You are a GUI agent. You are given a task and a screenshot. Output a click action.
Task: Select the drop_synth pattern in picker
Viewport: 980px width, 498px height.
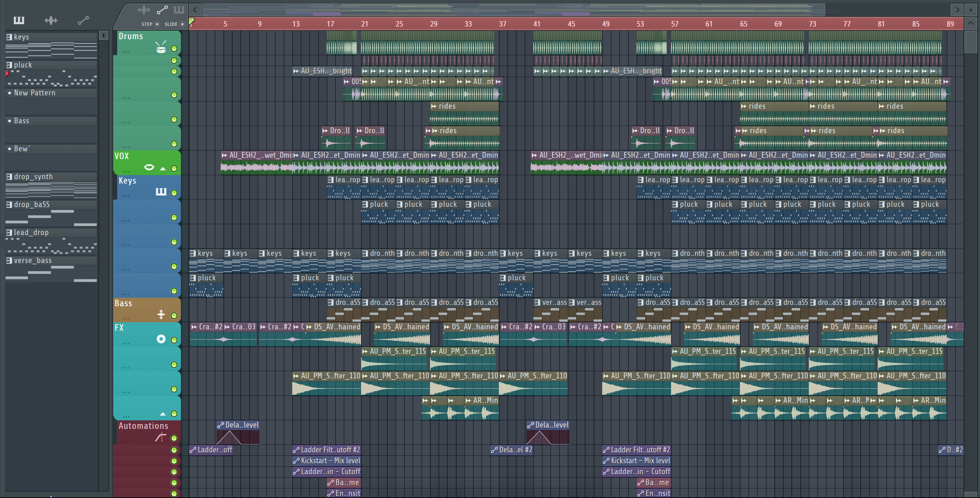click(x=33, y=177)
